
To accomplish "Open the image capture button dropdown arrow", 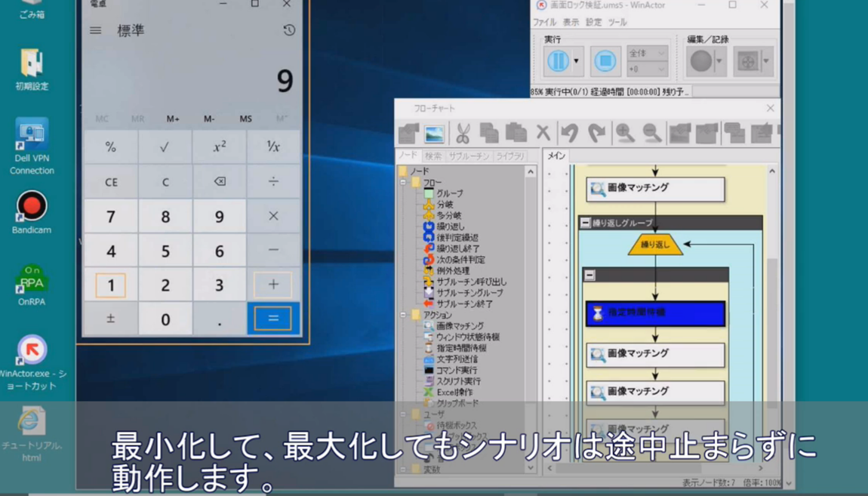I will coord(767,61).
